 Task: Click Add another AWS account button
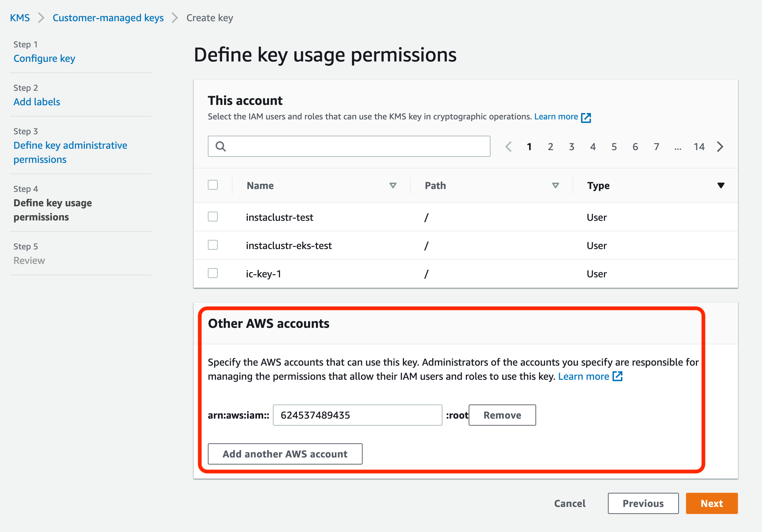click(x=285, y=454)
